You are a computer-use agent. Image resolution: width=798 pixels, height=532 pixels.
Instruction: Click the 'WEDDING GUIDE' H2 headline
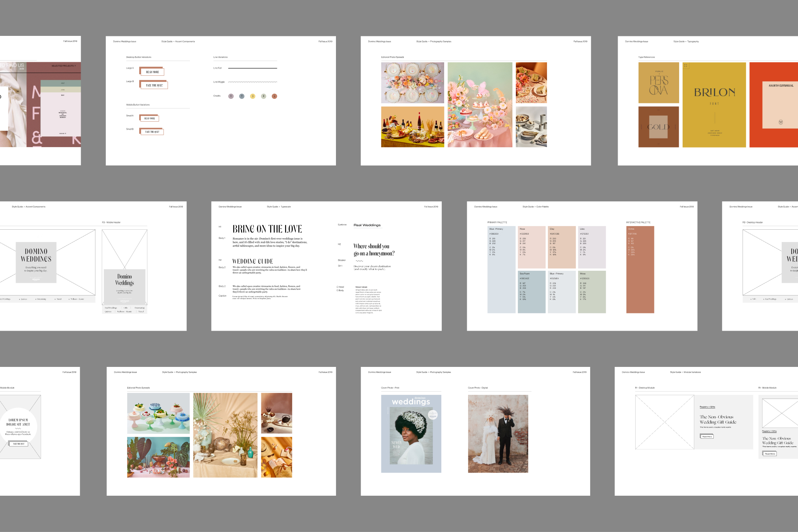pos(253,261)
